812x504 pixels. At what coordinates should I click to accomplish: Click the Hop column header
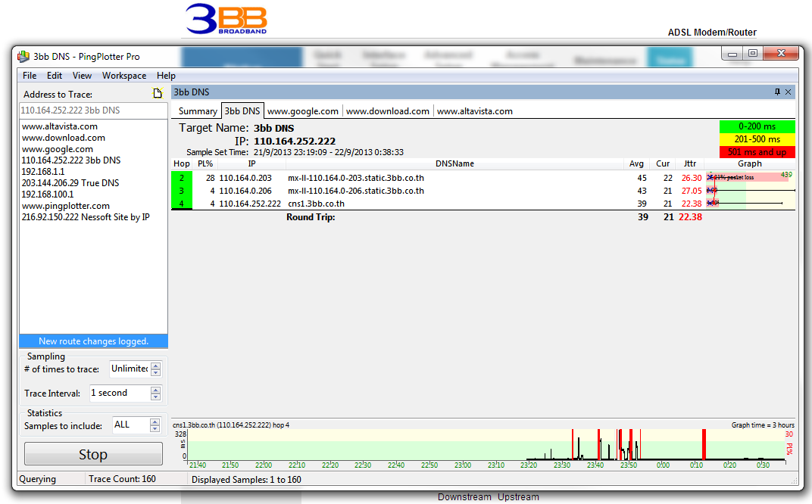tap(182, 163)
